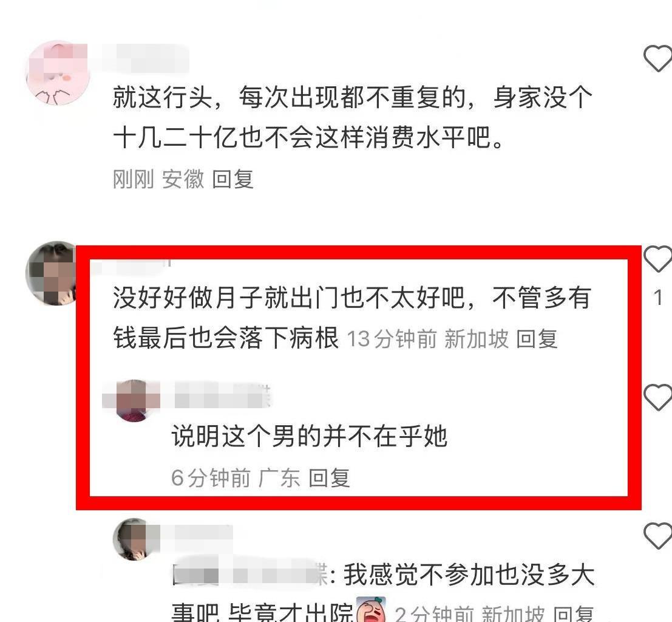Like the comment about 做月子 from Singapore

tap(658, 259)
